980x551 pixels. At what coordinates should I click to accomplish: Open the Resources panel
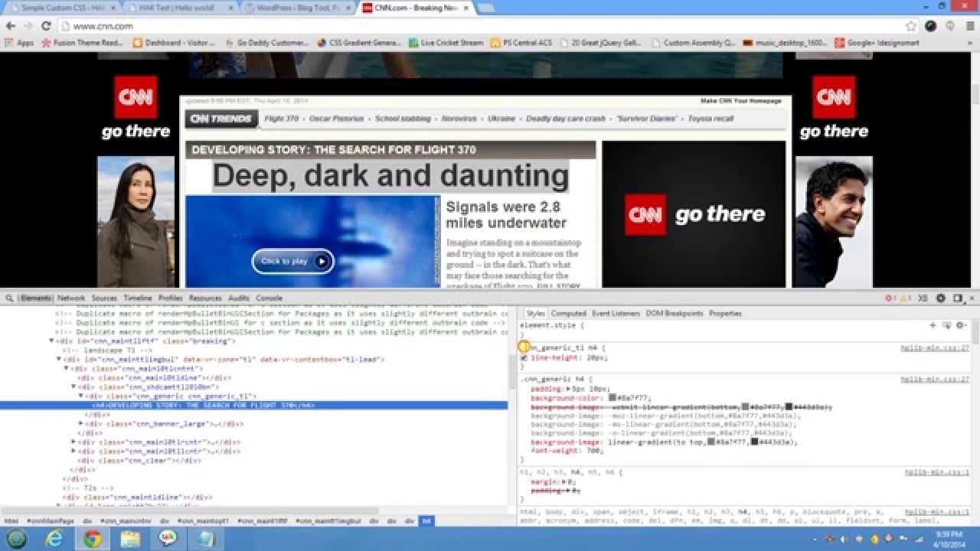[x=205, y=298]
